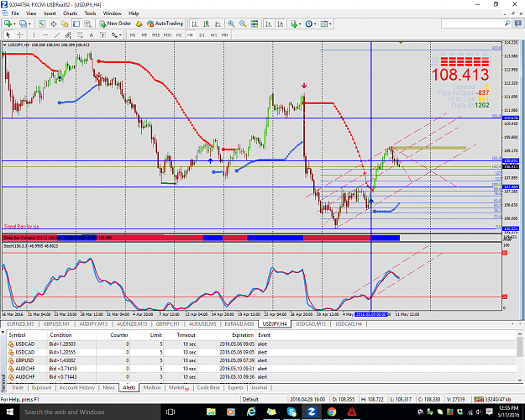Launch MetaEditor from toolbar book icon

pyautogui.click(x=139, y=24)
